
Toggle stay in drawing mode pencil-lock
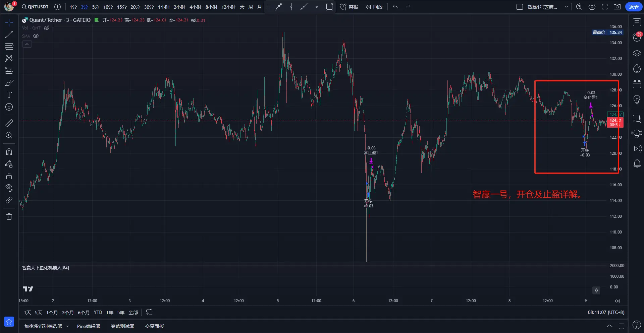click(x=9, y=164)
